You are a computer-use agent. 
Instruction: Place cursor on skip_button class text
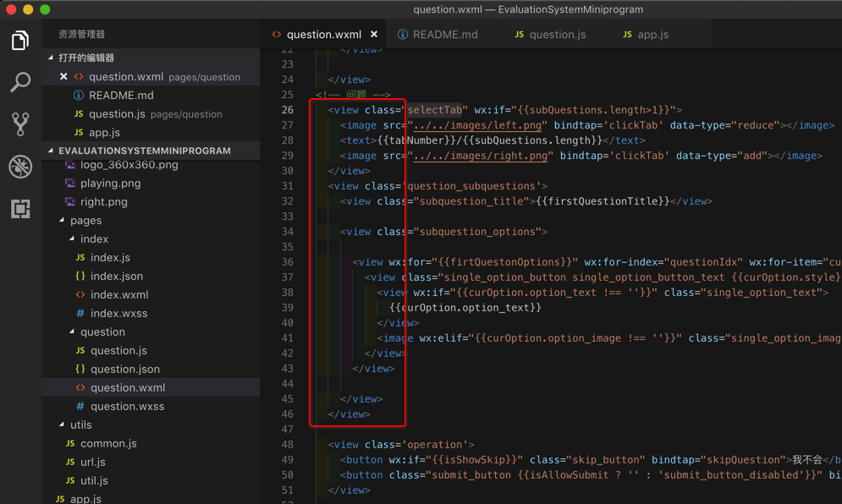pos(605,459)
